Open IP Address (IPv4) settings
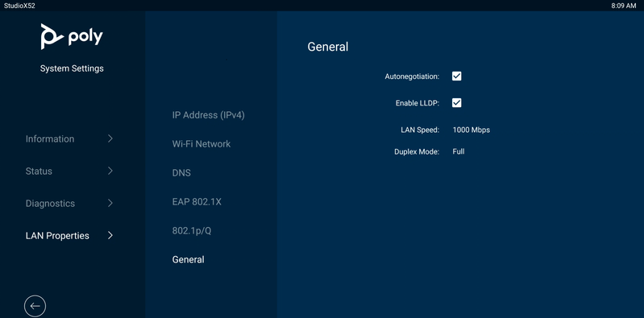 (x=208, y=115)
